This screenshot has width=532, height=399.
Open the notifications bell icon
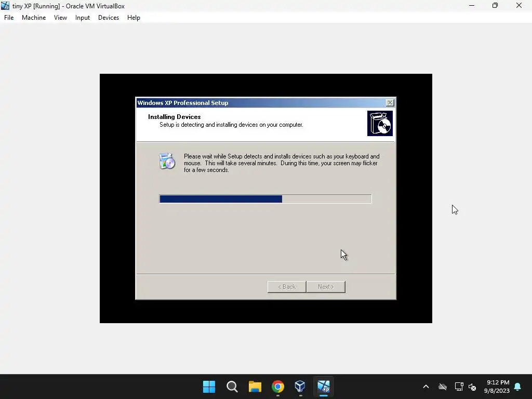[518, 387]
